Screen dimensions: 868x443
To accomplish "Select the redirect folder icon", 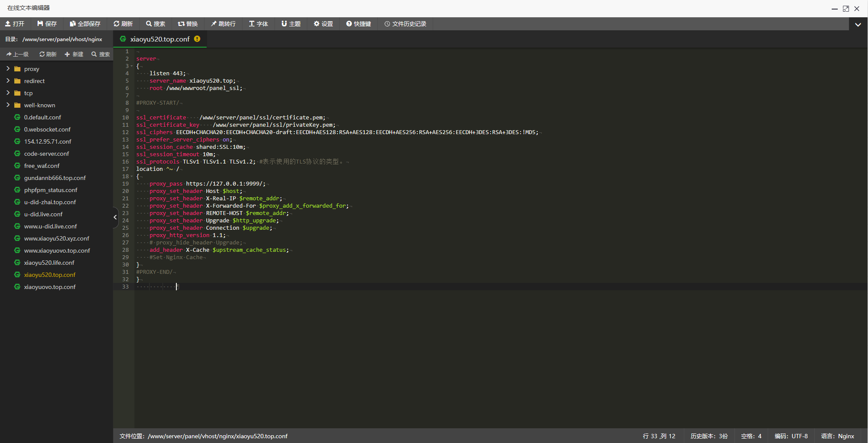I will 17,81.
